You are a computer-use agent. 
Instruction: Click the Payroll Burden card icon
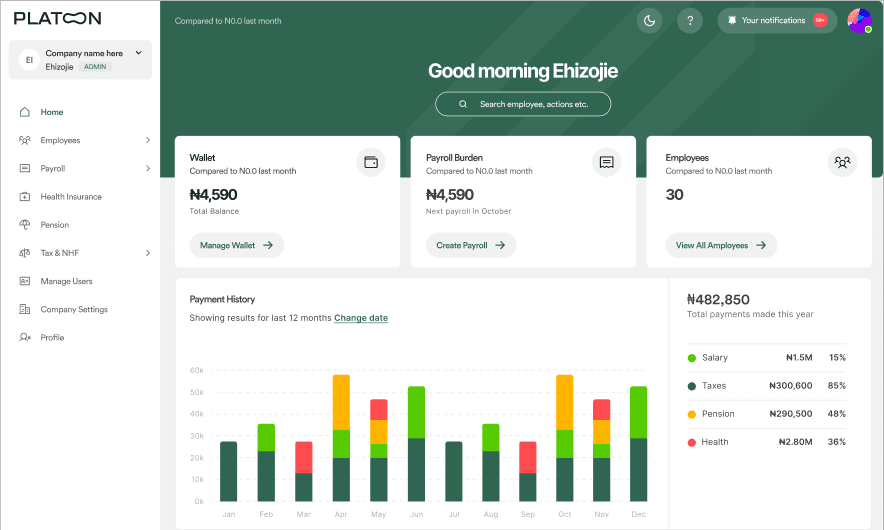click(607, 162)
